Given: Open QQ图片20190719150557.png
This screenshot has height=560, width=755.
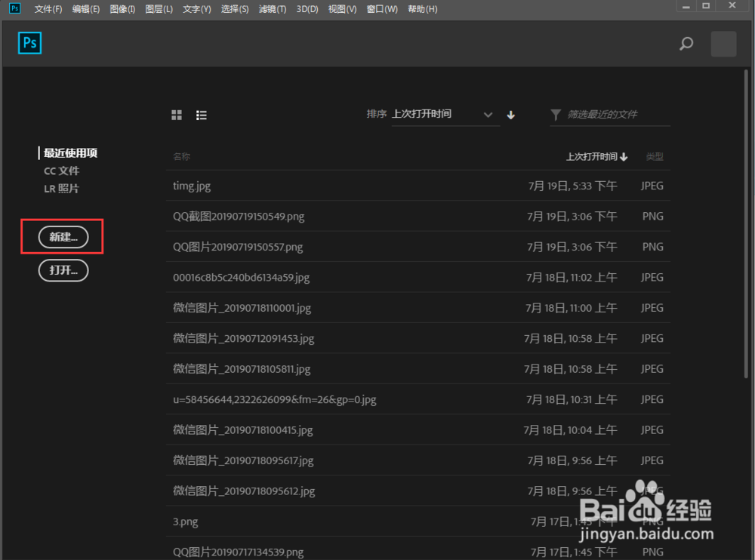Looking at the screenshot, I should 418,247.
